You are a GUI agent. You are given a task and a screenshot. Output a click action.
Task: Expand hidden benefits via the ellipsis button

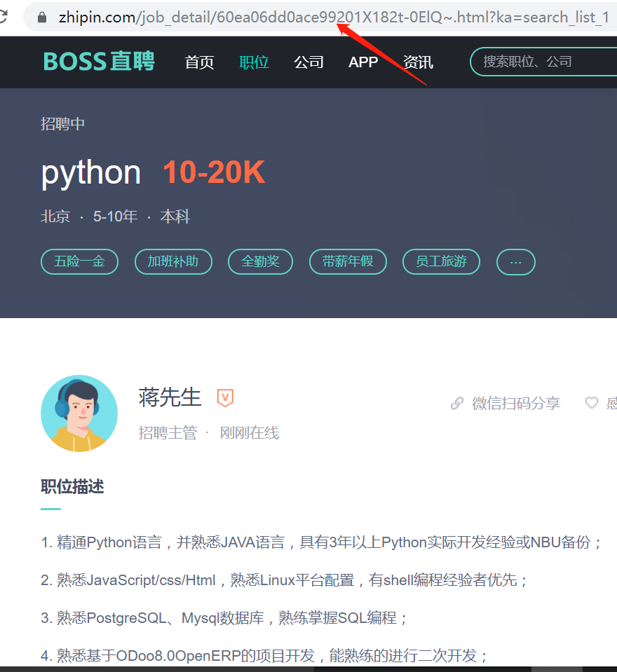click(515, 261)
